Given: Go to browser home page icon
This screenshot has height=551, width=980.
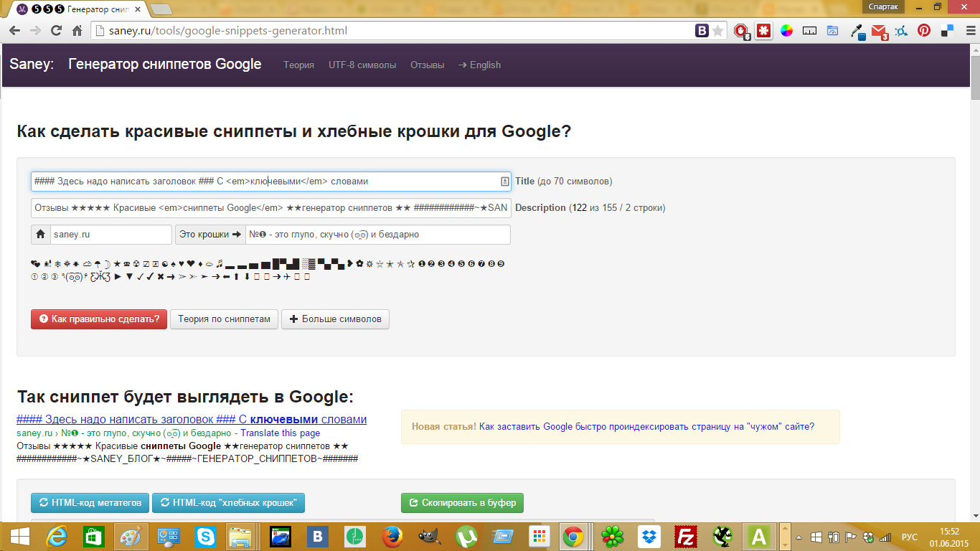Looking at the screenshot, I should pyautogui.click(x=77, y=31).
